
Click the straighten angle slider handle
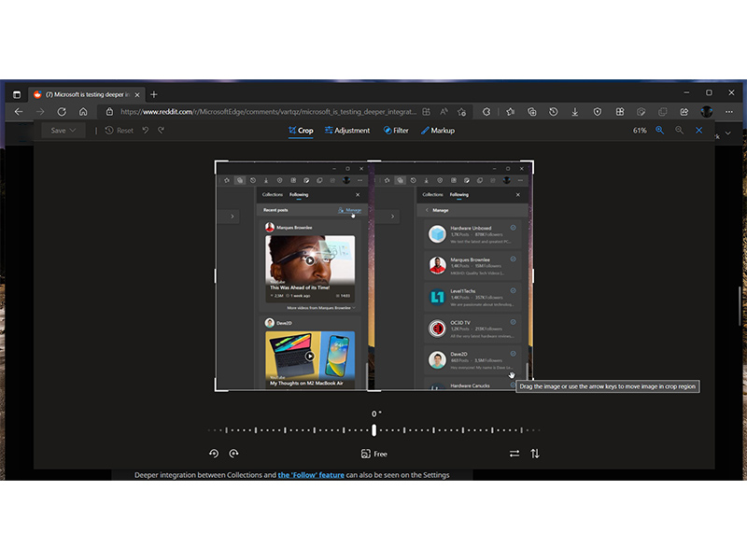point(374,430)
